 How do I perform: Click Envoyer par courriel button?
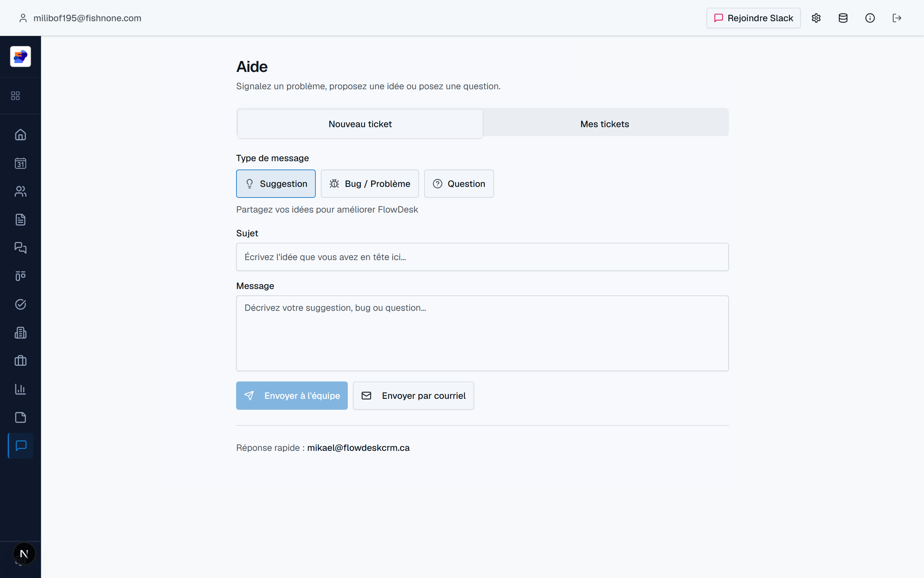click(x=413, y=396)
